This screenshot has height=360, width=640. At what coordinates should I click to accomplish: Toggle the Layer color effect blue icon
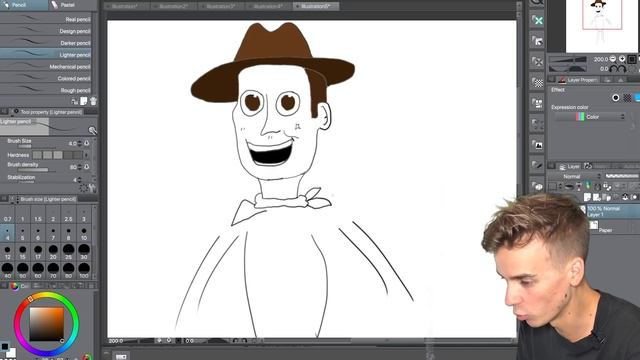point(637,98)
